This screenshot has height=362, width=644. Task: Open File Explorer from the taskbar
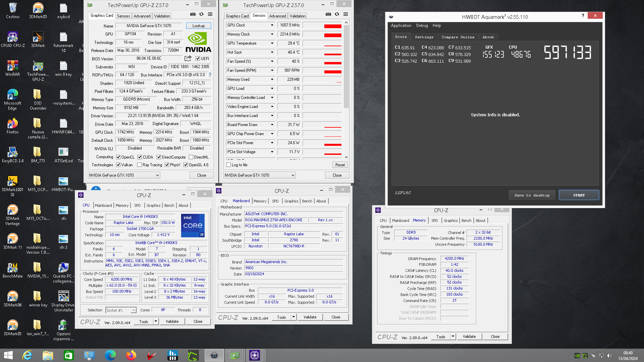coord(48,355)
